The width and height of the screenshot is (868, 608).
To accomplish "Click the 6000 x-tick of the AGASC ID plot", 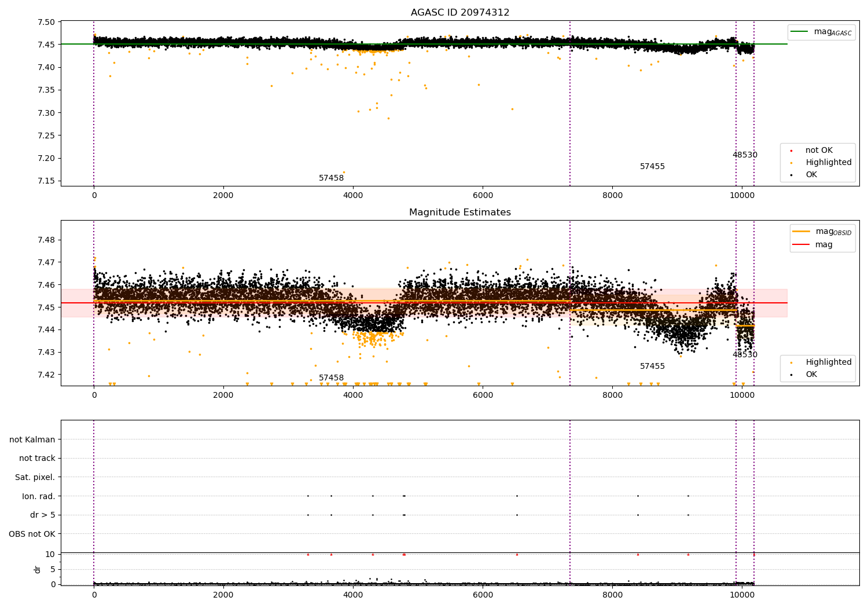I will click(x=483, y=196).
